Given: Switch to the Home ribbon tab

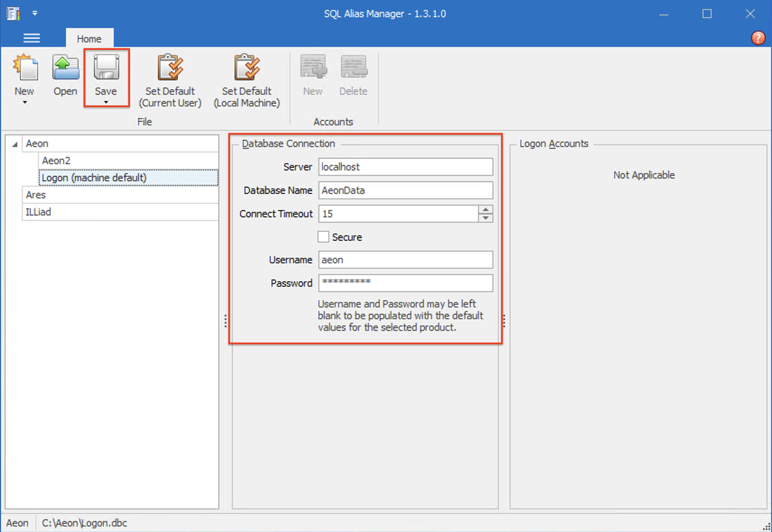Looking at the screenshot, I should (89, 38).
